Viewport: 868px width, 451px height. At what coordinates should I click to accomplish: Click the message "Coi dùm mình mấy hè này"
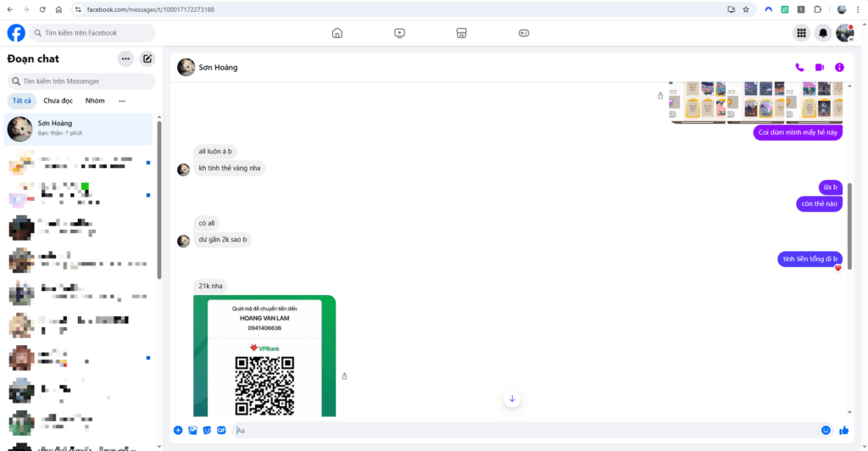798,132
